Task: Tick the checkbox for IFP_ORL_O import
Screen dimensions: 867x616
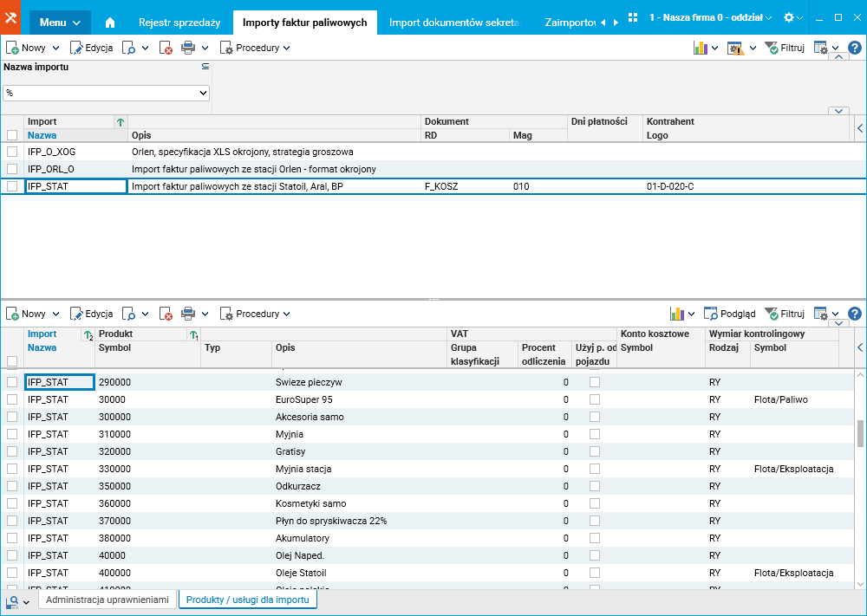Action: (12, 169)
